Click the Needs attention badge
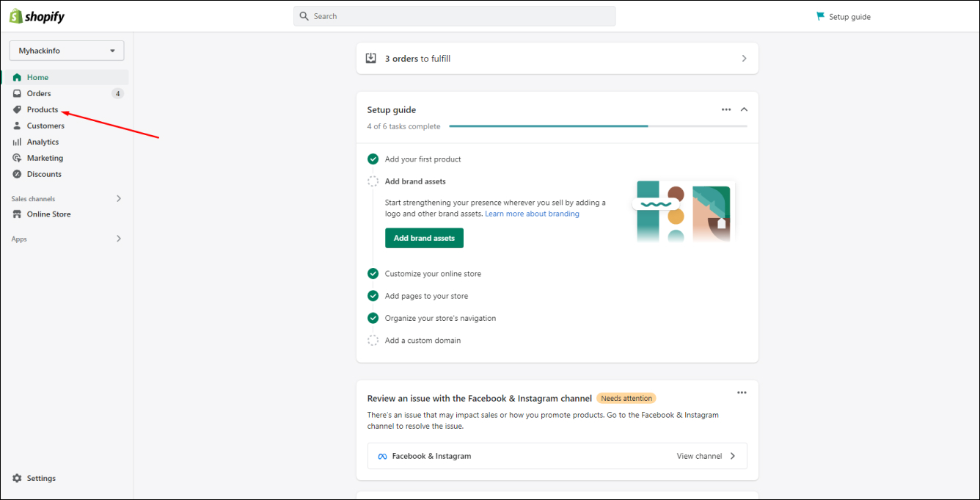This screenshot has height=500, width=980. tap(626, 398)
